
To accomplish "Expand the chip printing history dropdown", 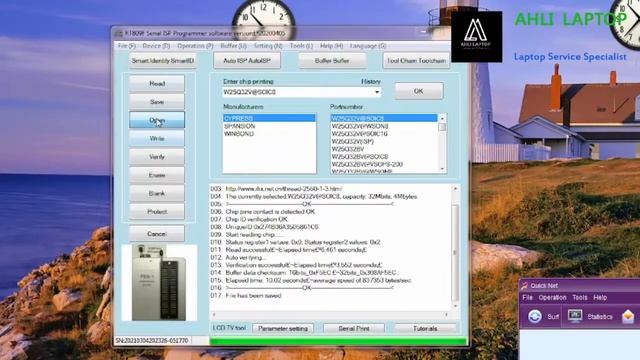I will click(x=376, y=92).
